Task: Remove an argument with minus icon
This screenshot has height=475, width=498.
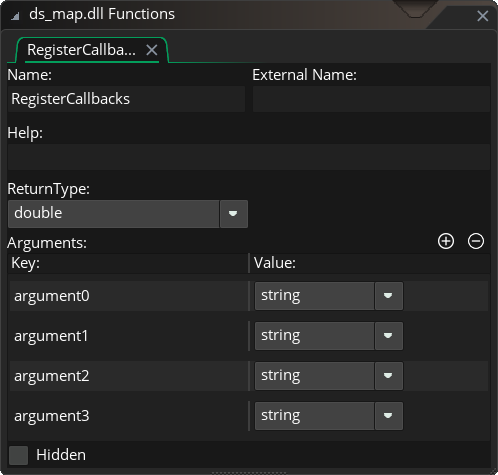Action: click(x=476, y=241)
